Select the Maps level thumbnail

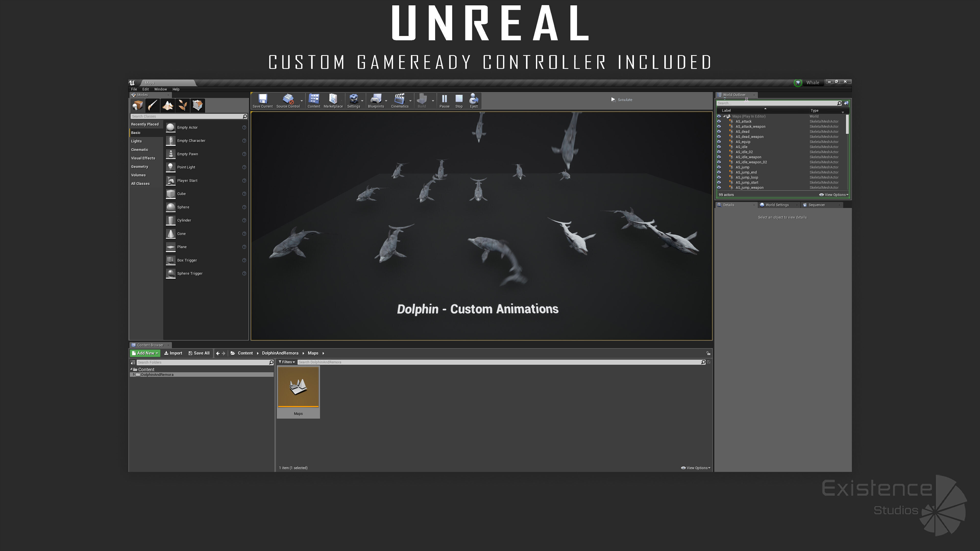[298, 387]
